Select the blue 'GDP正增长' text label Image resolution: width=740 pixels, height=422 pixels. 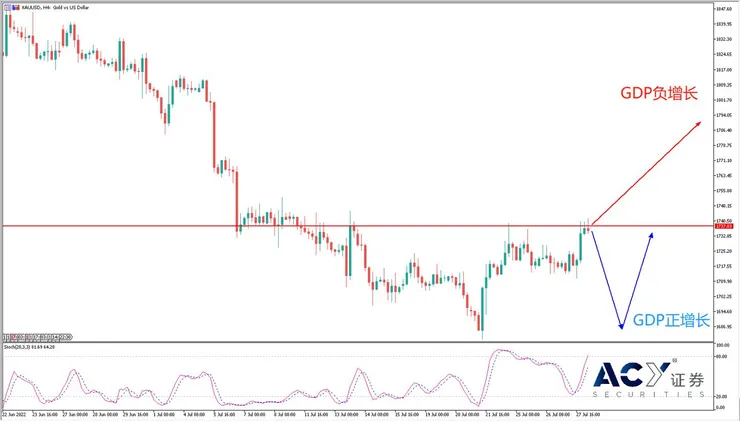tap(671, 320)
